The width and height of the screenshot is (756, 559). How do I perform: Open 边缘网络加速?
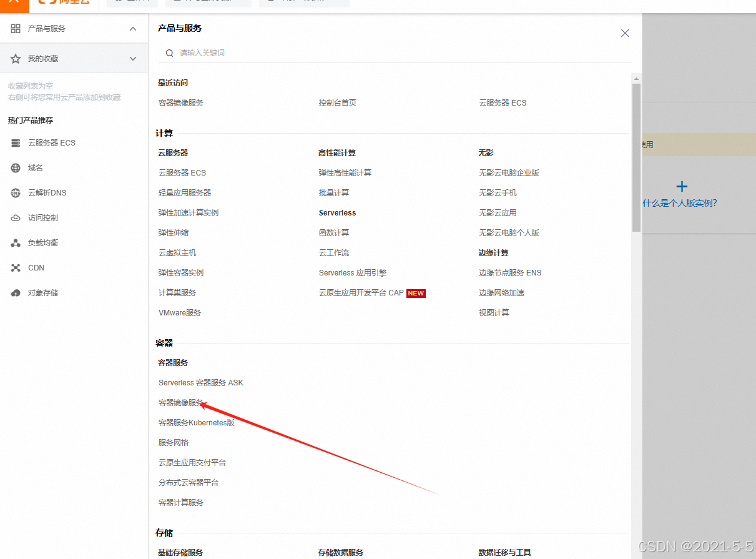coord(501,293)
